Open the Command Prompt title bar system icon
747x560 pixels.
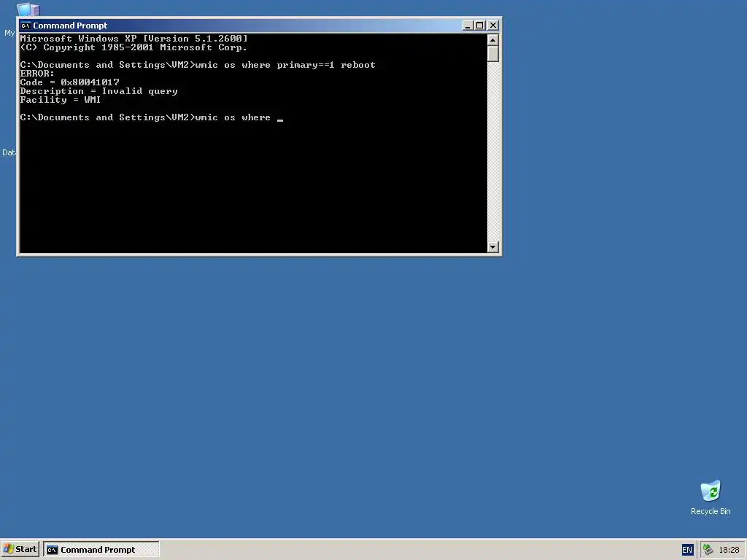point(26,26)
